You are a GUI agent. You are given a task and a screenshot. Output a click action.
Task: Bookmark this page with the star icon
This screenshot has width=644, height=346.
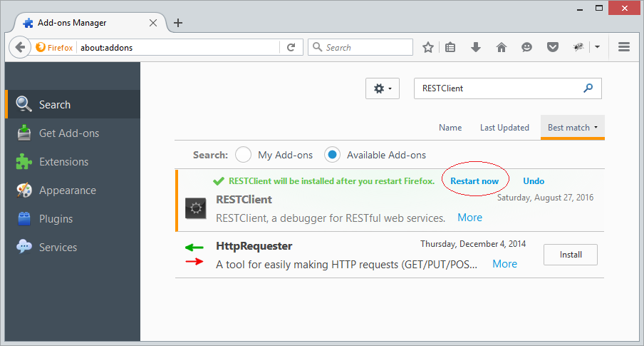(x=428, y=47)
